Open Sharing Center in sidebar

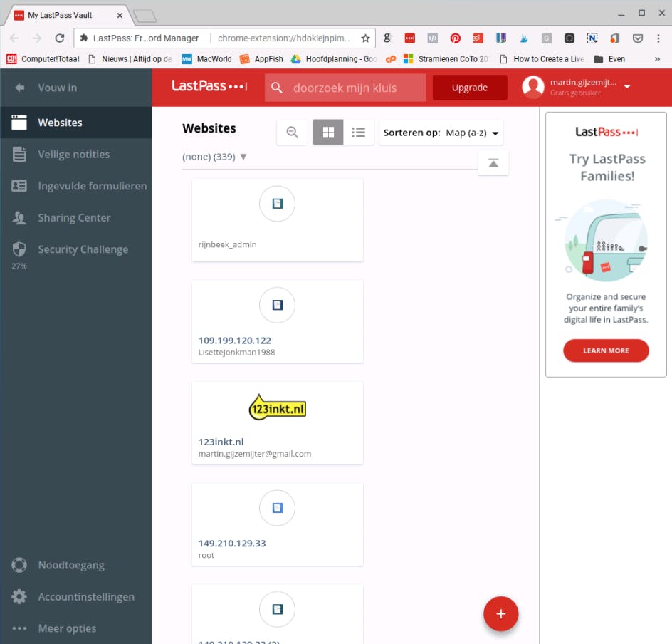point(76,218)
